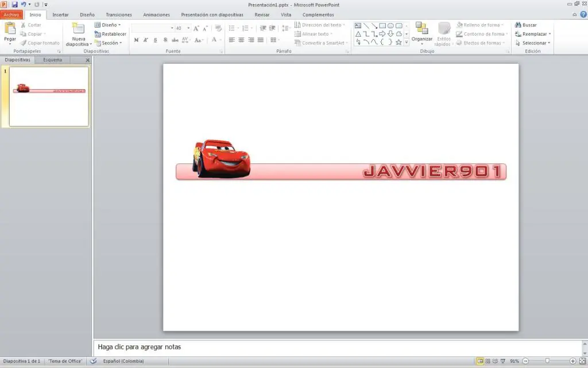Image resolution: width=588 pixels, height=368 pixels.
Task: Switch to Slide Sorter view icon
Action: point(488,361)
